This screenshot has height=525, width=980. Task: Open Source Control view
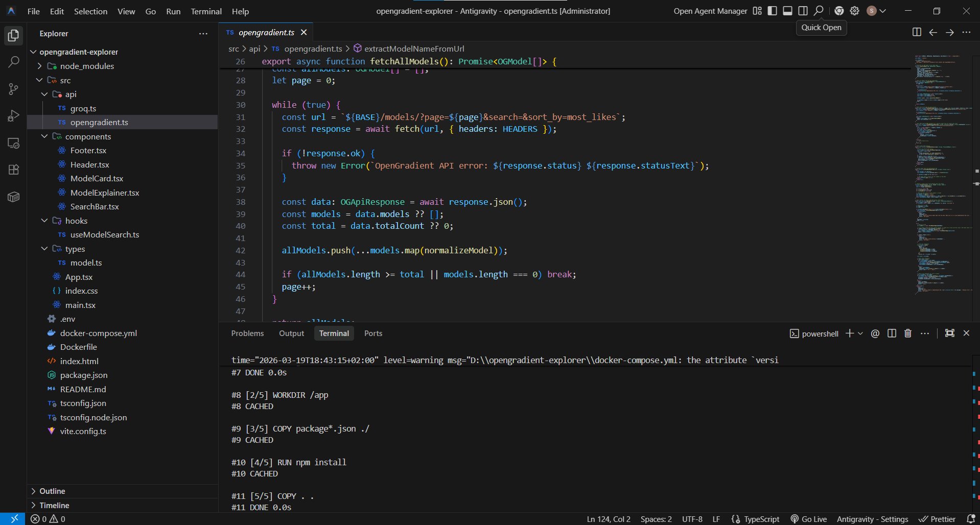14,89
